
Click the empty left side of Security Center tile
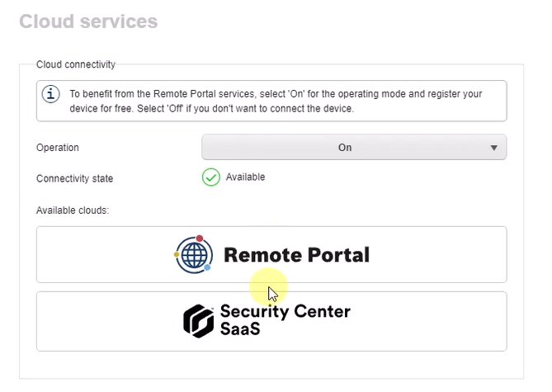(99, 321)
